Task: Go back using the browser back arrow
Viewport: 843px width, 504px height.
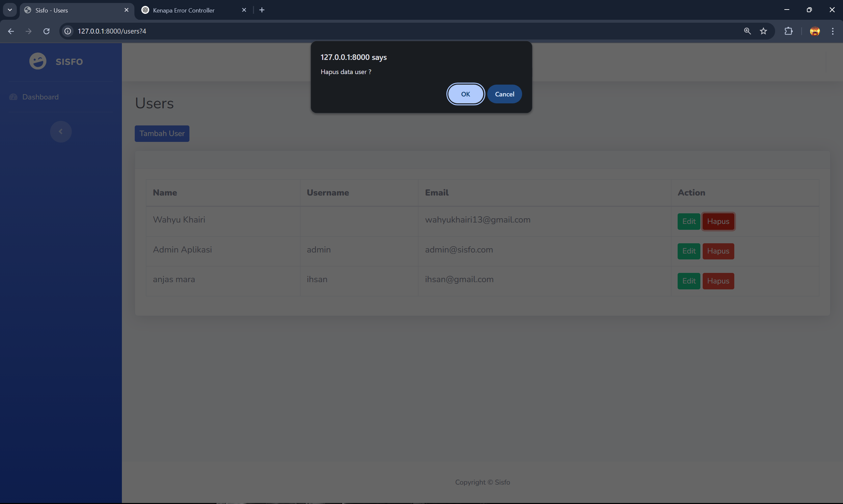Action: pyautogui.click(x=11, y=31)
